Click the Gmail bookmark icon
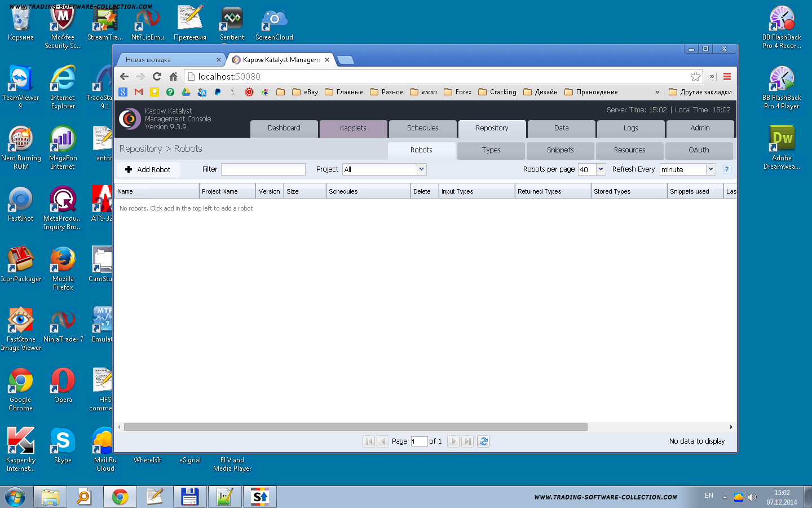Image resolution: width=812 pixels, height=508 pixels. point(139,92)
